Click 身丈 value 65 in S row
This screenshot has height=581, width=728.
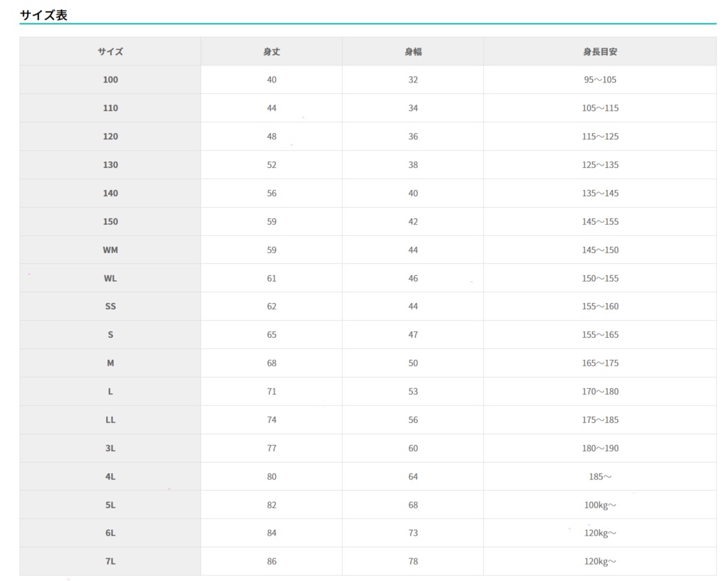272,335
